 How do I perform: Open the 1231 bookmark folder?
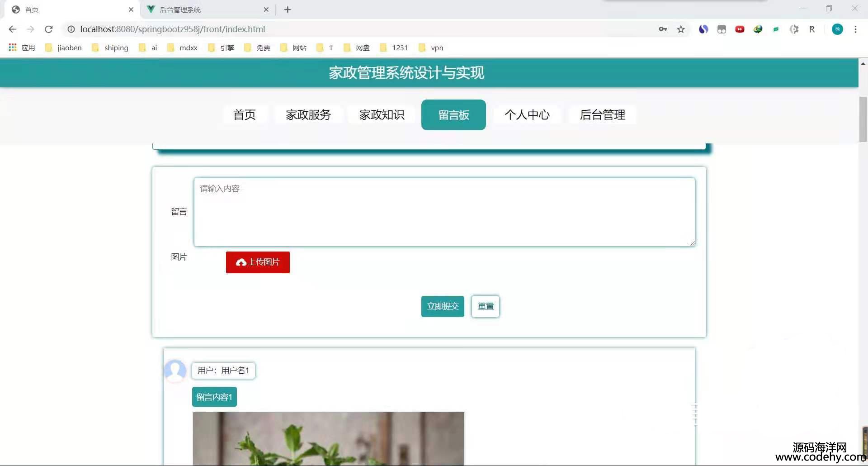click(394, 48)
